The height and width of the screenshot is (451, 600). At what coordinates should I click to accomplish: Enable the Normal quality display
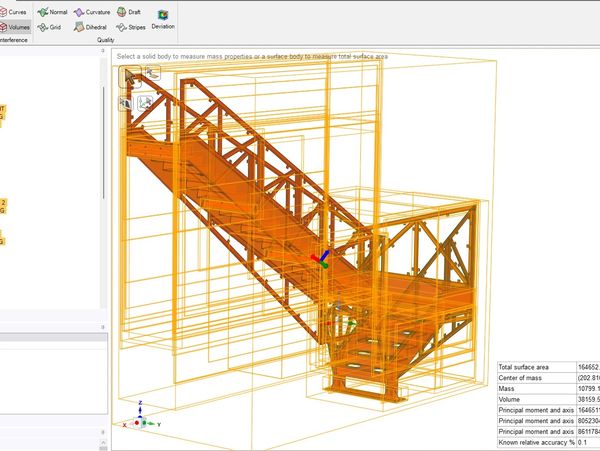tap(52, 11)
